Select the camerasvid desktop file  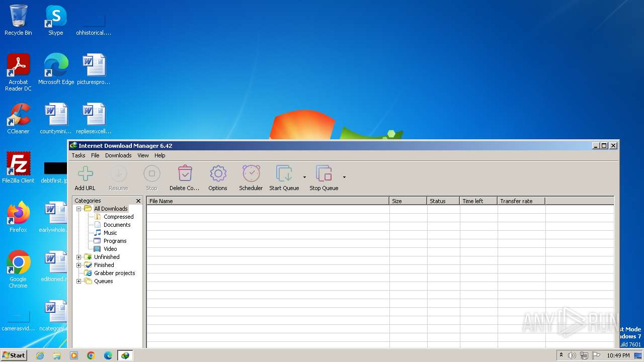[x=18, y=320]
